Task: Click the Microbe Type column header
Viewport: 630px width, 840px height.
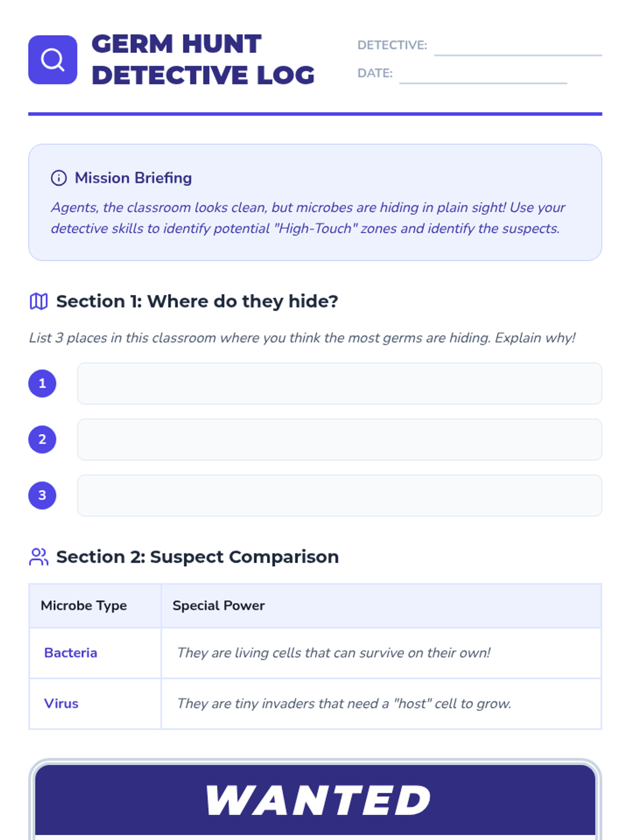Action: pyautogui.click(x=84, y=605)
